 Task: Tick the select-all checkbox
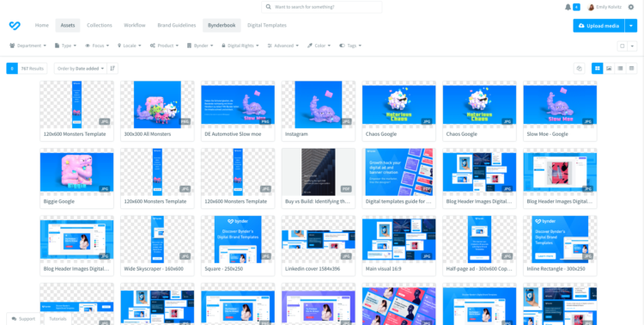623,46
